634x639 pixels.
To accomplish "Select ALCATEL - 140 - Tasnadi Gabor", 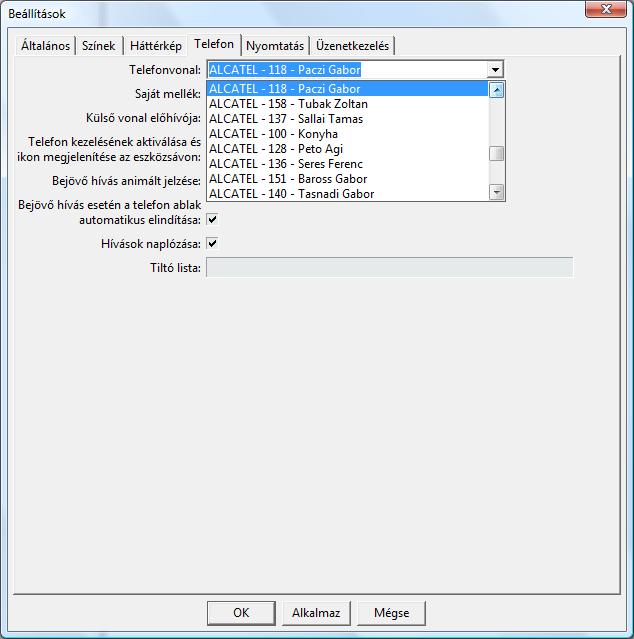I will point(347,194).
